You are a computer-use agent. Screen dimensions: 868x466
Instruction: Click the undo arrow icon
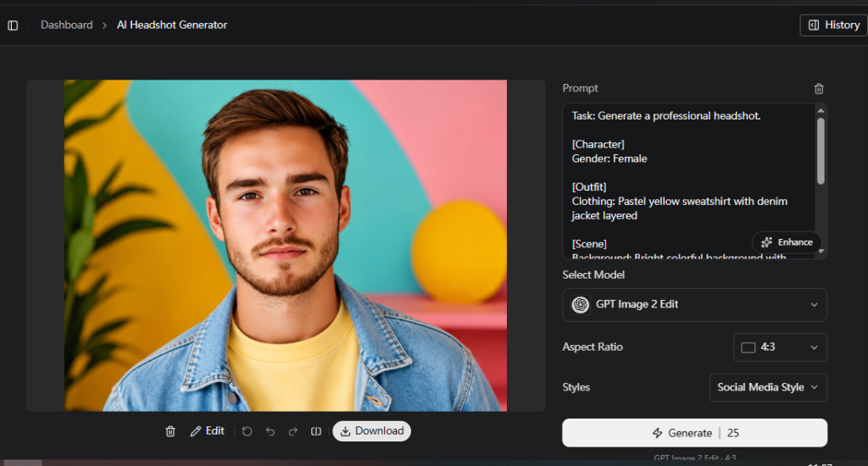click(270, 431)
